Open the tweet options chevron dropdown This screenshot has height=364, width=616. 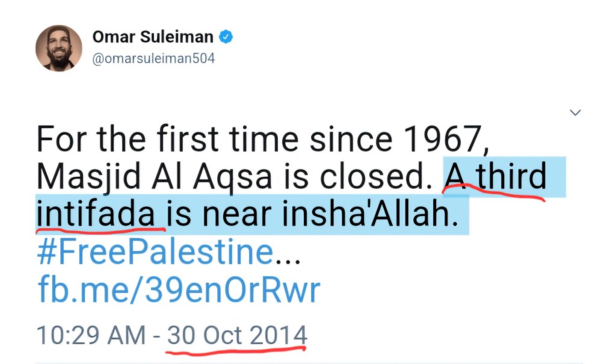[x=576, y=112]
